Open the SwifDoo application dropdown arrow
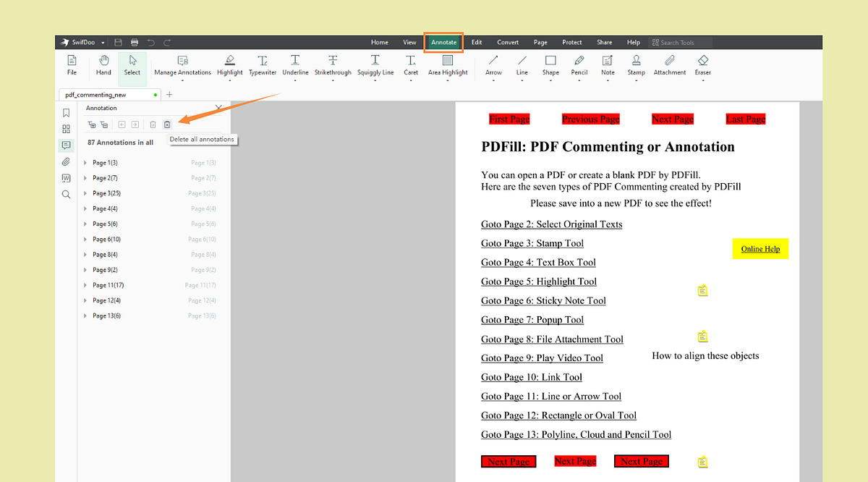This screenshot has width=868, height=482. pyautogui.click(x=103, y=43)
